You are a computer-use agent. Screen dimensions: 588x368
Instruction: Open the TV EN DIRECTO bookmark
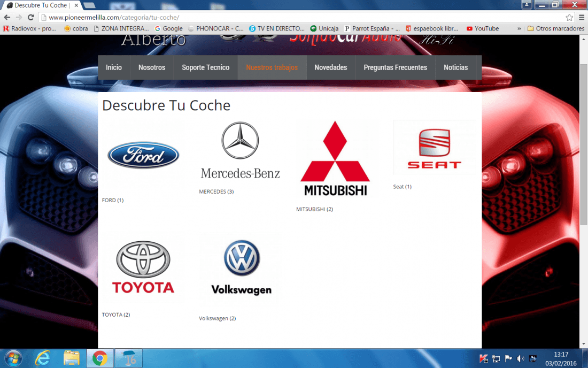tap(277, 28)
